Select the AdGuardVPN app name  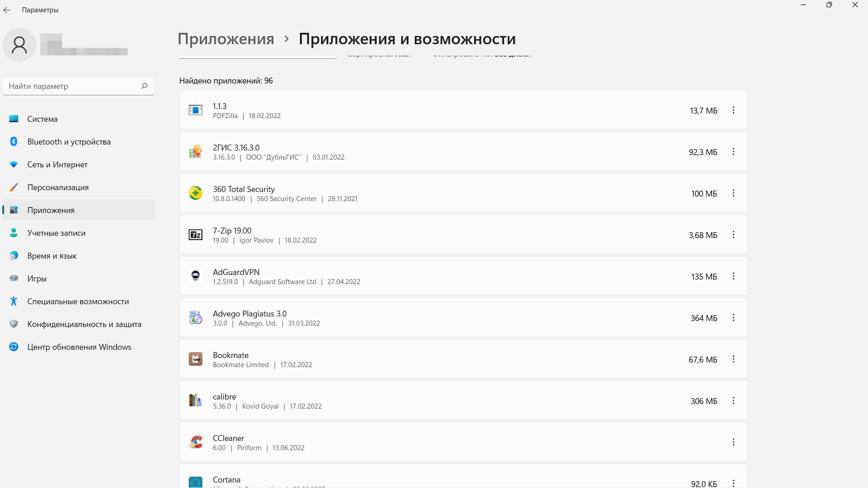(x=236, y=272)
